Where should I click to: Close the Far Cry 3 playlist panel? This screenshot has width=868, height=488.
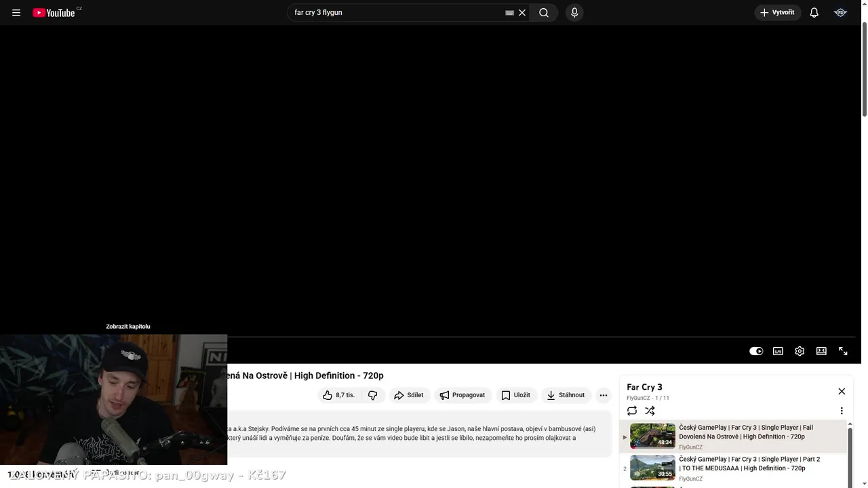[x=842, y=391]
